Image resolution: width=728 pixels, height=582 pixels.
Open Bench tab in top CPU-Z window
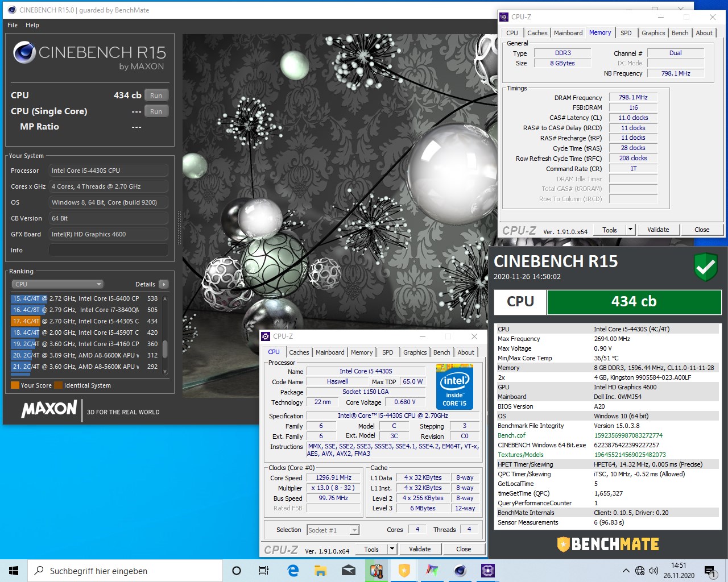pos(680,33)
